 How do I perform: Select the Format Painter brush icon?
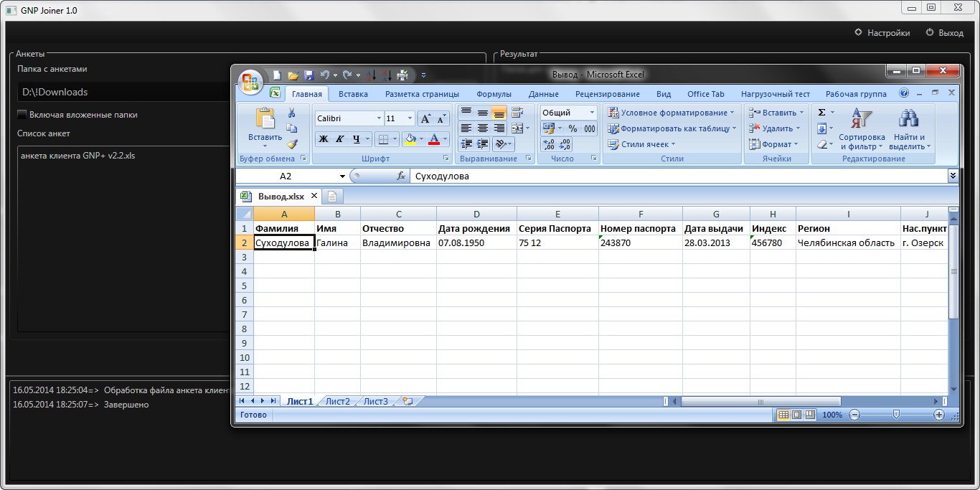click(292, 144)
